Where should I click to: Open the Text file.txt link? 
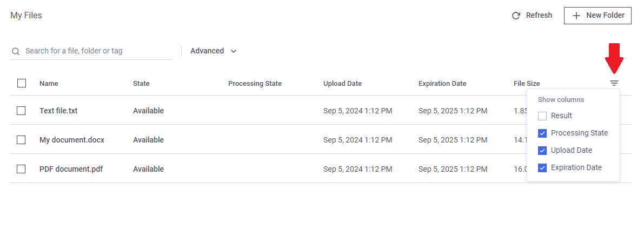point(58,111)
